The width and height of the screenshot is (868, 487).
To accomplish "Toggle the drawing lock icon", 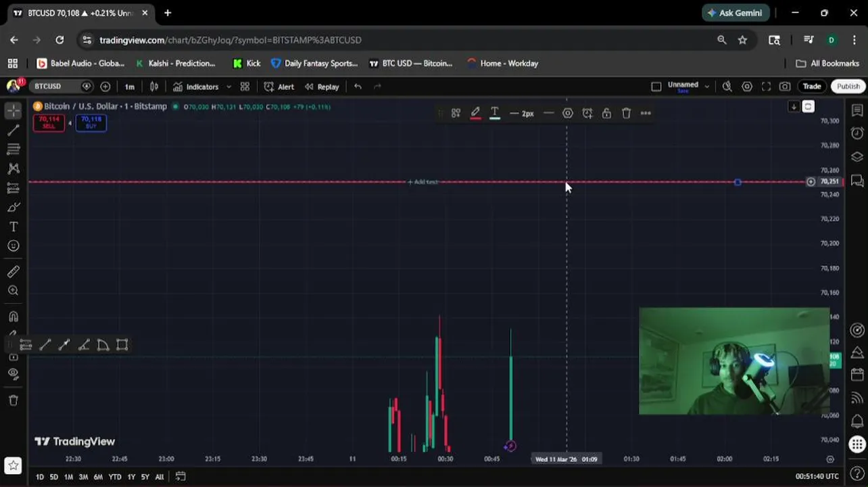I will point(606,113).
